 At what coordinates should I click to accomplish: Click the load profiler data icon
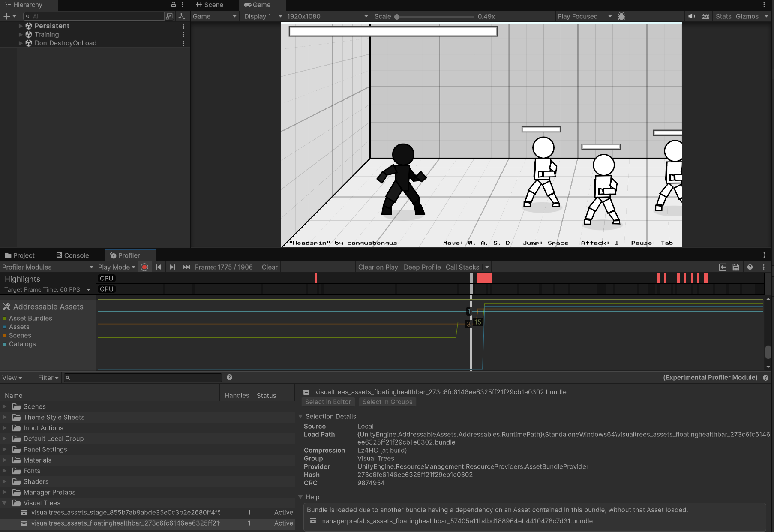[x=723, y=267]
